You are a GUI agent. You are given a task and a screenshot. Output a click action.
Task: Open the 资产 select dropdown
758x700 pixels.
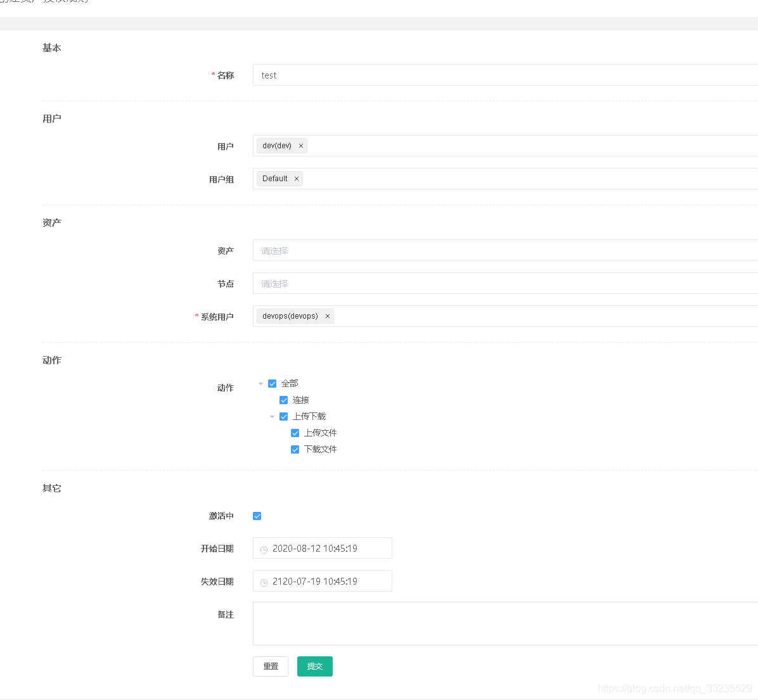505,250
